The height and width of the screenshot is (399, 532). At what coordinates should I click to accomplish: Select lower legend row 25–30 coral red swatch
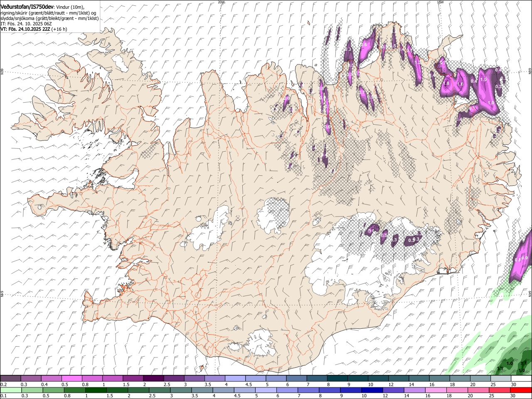tap(500, 390)
